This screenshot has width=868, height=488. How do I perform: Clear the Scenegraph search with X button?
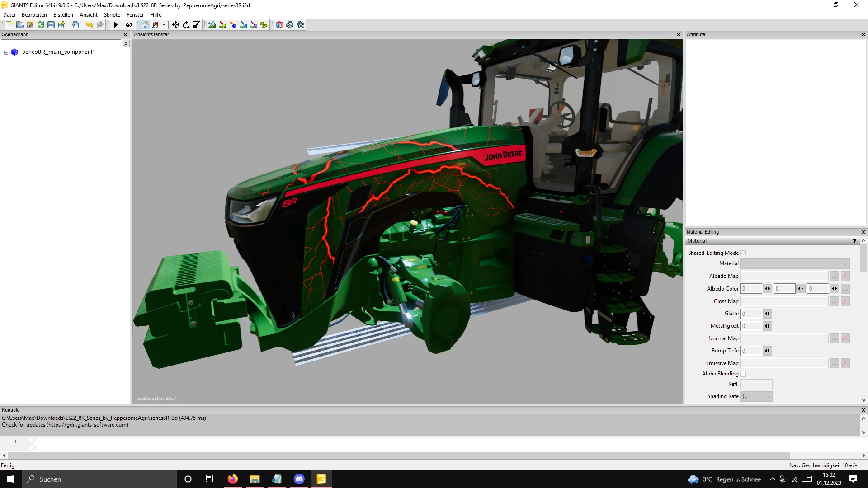click(126, 43)
